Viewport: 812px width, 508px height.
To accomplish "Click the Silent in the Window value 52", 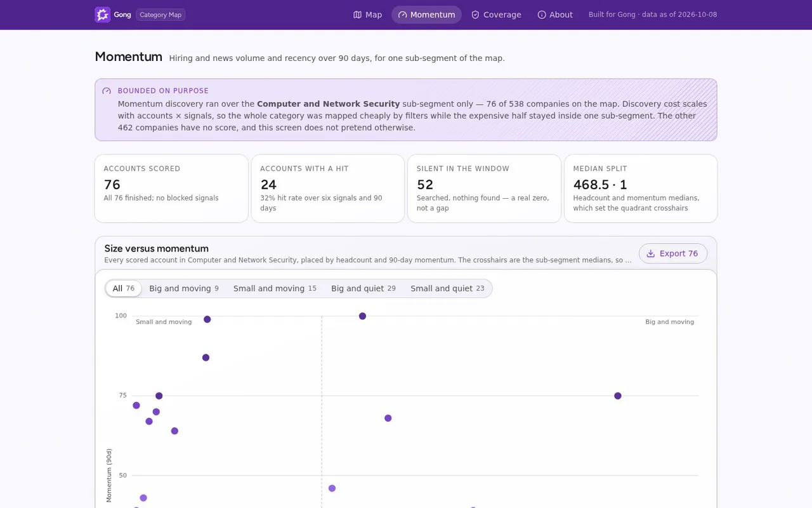I will coord(425,185).
